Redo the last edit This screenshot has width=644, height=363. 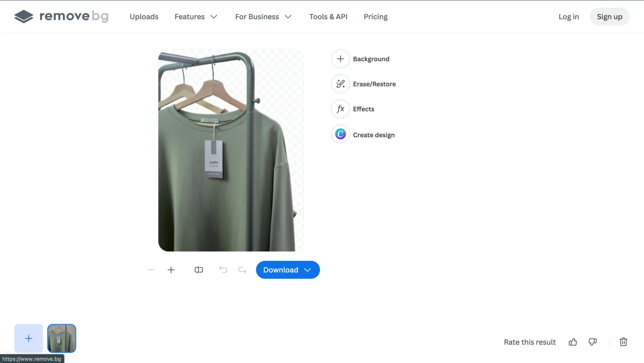[242, 270]
